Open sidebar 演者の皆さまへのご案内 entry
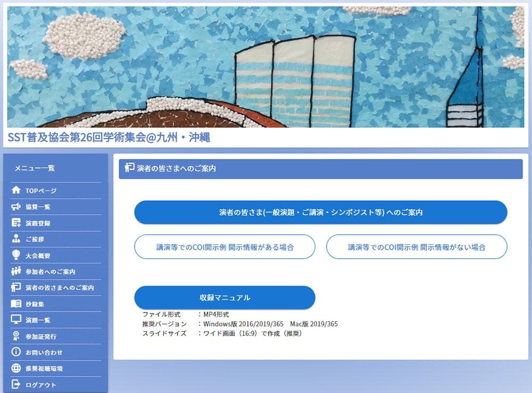Screen dimensions: 532x393 (60, 288)
